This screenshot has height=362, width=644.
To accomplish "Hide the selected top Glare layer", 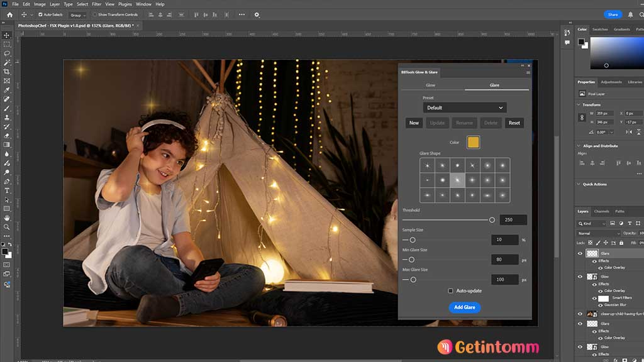I will coord(580,254).
